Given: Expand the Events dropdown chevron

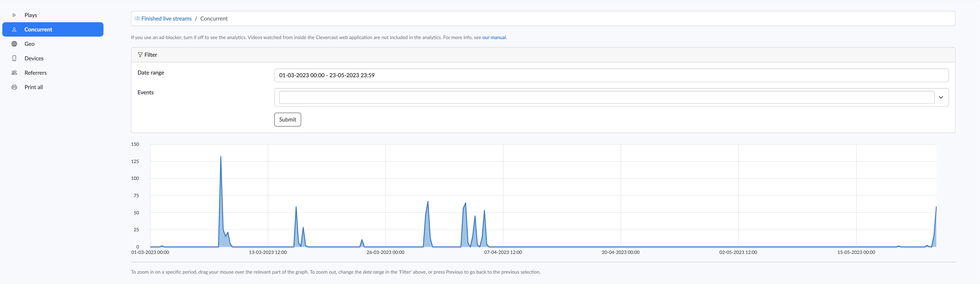Looking at the screenshot, I should (x=941, y=98).
